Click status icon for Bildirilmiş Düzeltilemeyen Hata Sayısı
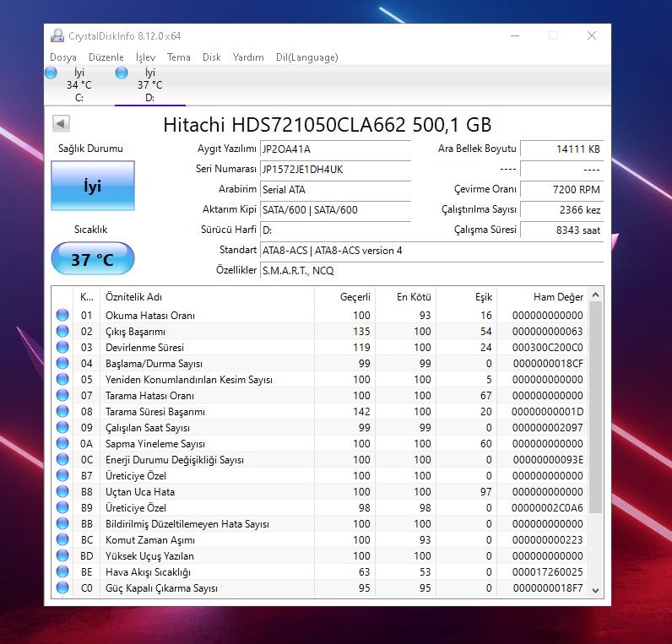672x644 pixels. point(62,523)
